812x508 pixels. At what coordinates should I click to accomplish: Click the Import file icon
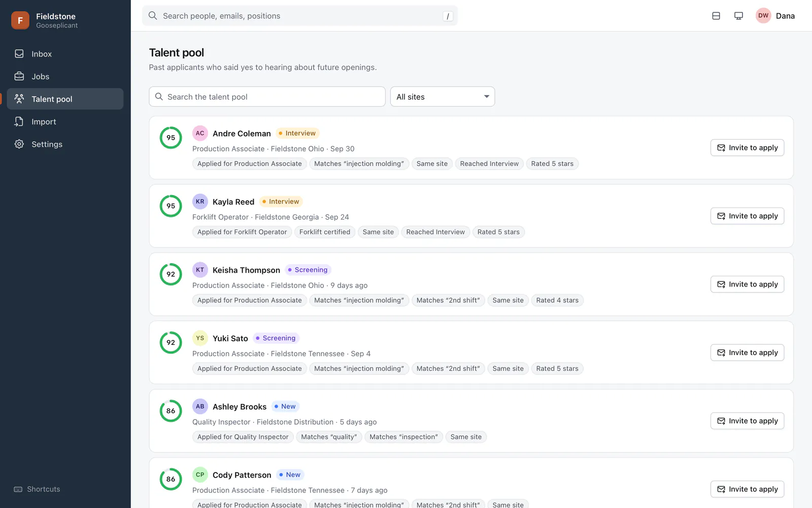pos(19,121)
